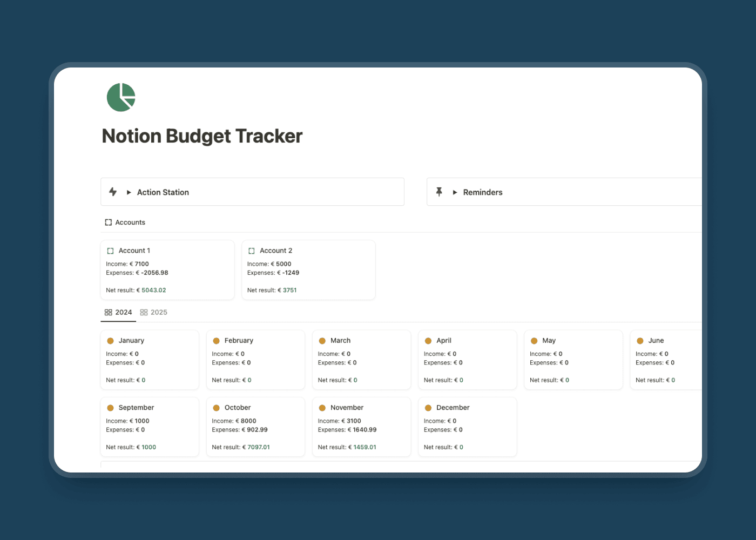Switch to the 2025 tab
The image size is (756, 540).
(154, 312)
